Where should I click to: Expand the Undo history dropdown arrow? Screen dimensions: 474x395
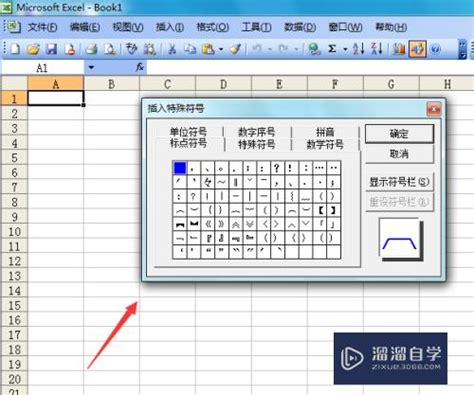(270, 49)
